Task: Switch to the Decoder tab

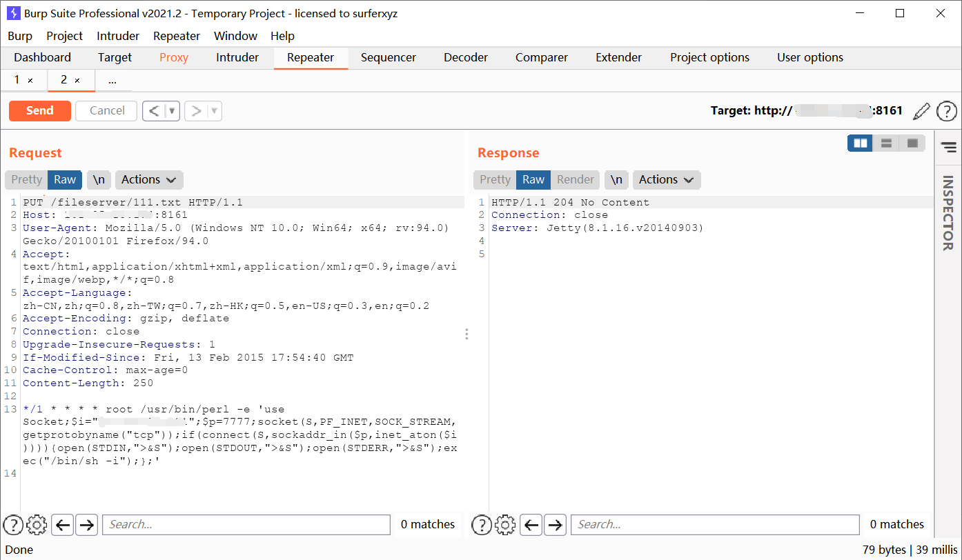Action: coord(466,58)
